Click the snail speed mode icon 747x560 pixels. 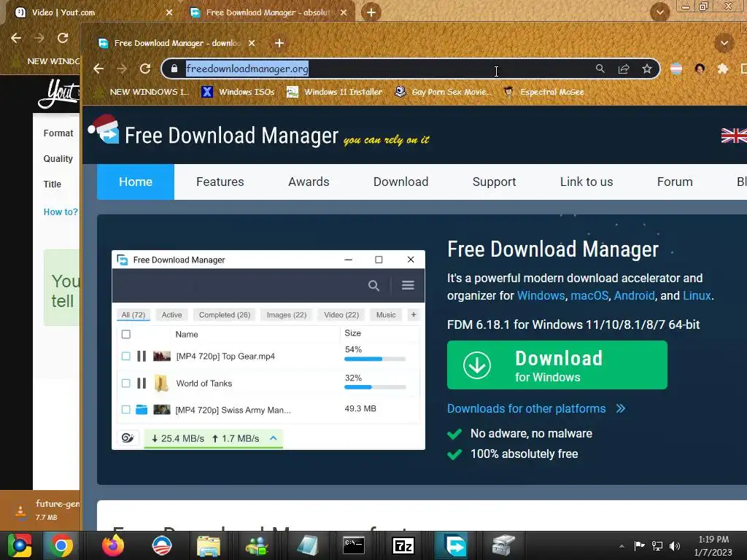(128, 438)
